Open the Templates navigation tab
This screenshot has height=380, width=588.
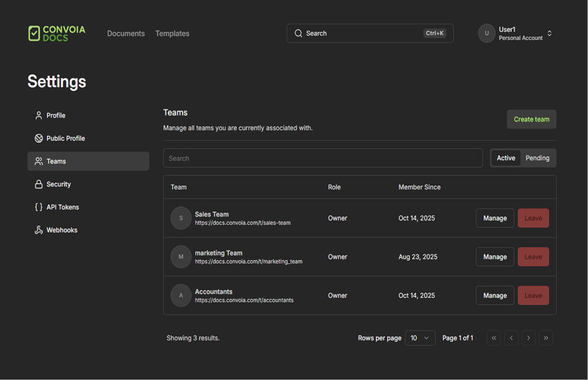(172, 33)
